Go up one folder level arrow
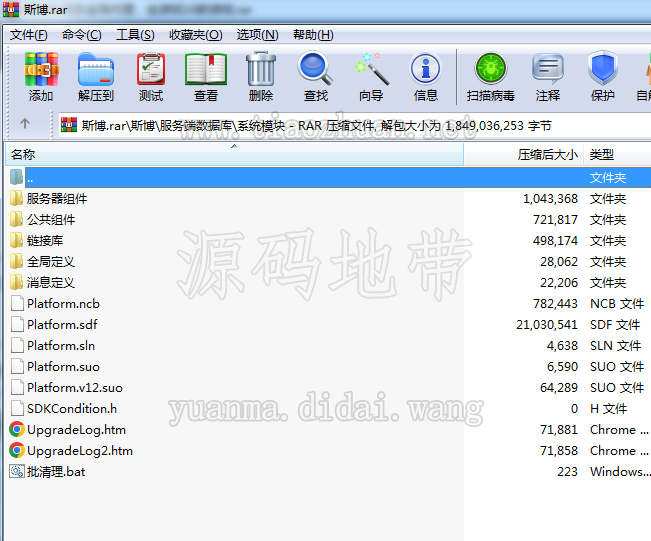651x541 pixels. pos(25,123)
